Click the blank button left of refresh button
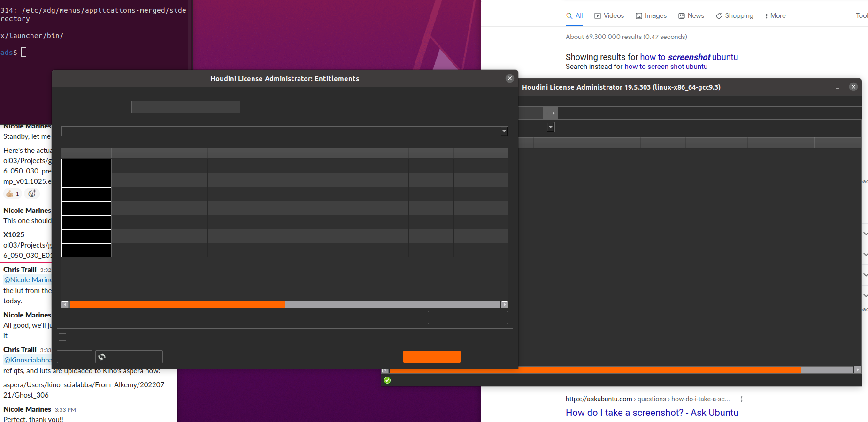The width and height of the screenshot is (868, 422). pyautogui.click(x=75, y=357)
